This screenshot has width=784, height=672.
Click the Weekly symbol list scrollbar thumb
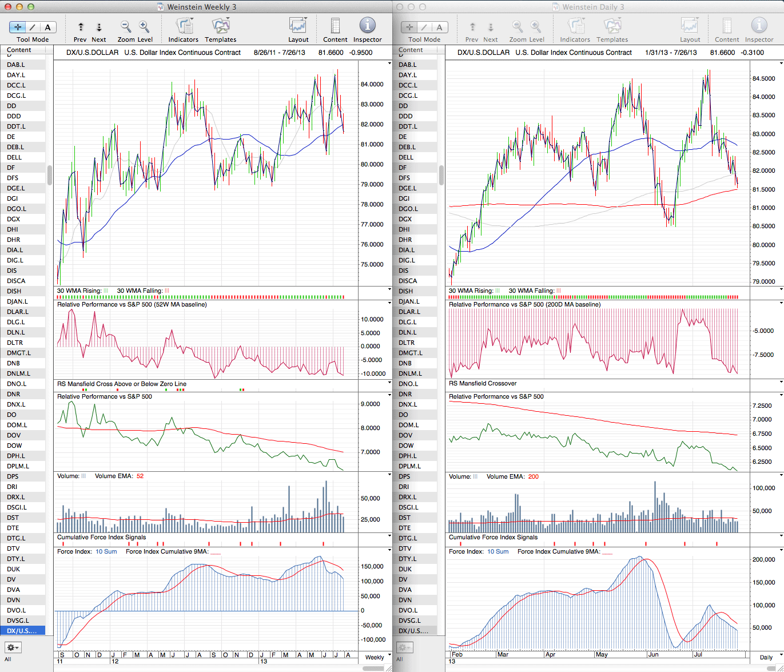(x=50, y=175)
